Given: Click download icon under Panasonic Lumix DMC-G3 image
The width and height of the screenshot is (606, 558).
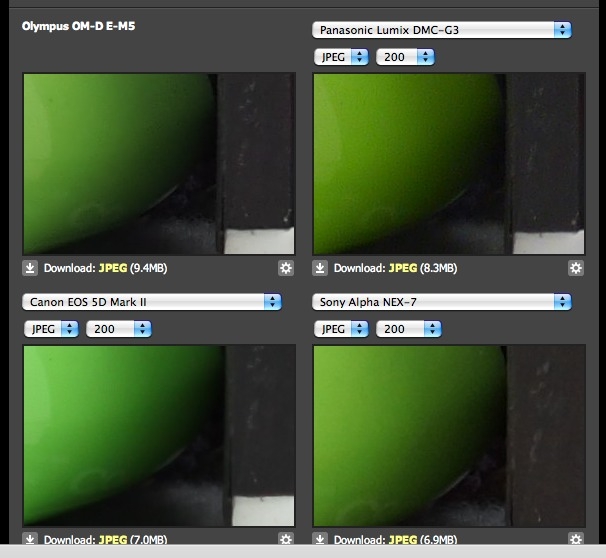Looking at the screenshot, I should [x=320, y=268].
